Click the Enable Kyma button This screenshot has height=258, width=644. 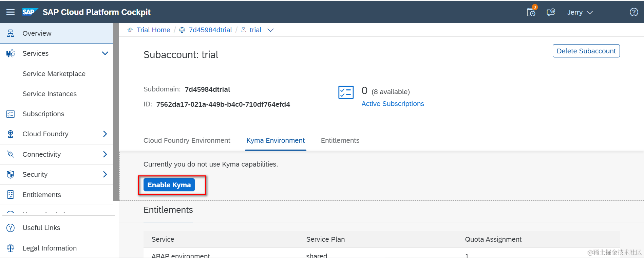click(x=169, y=185)
